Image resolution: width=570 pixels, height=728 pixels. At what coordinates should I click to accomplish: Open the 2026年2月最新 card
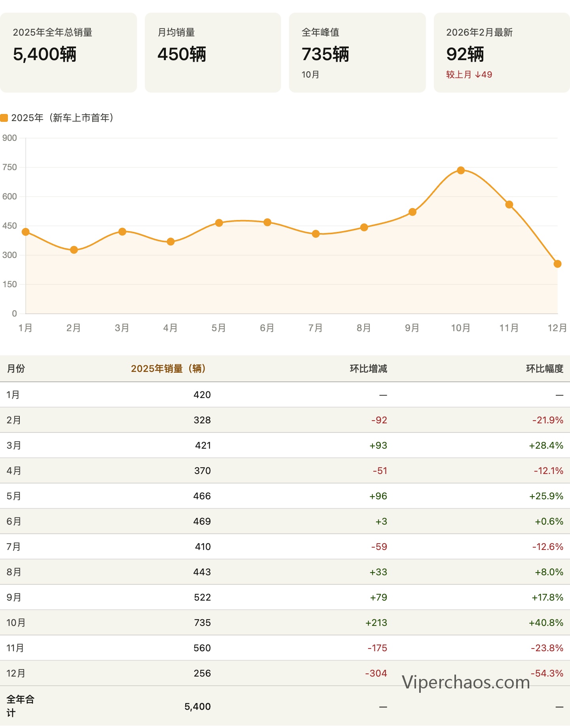502,53
